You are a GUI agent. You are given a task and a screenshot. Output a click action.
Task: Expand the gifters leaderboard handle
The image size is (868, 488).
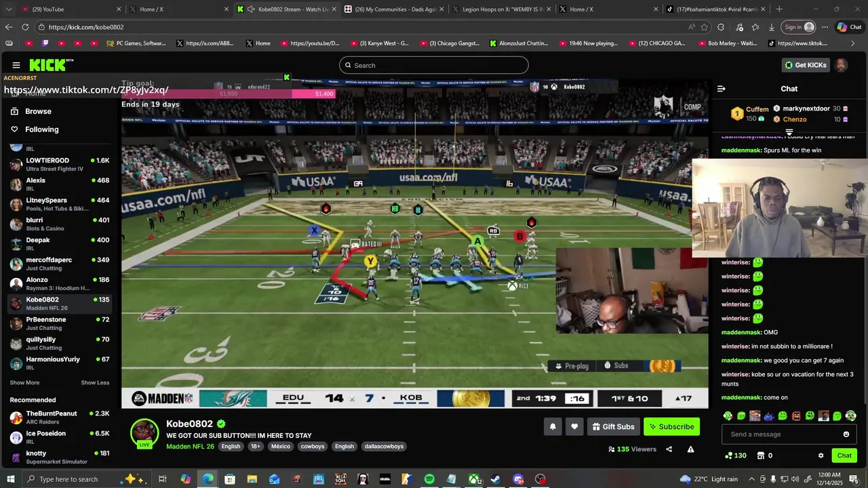[789, 132]
